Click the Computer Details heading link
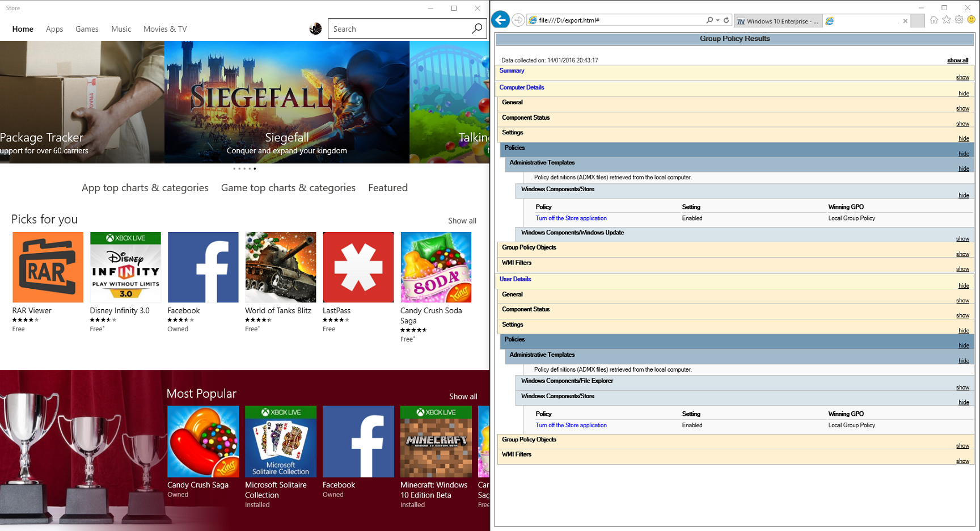The image size is (980, 531). [522, 87]
